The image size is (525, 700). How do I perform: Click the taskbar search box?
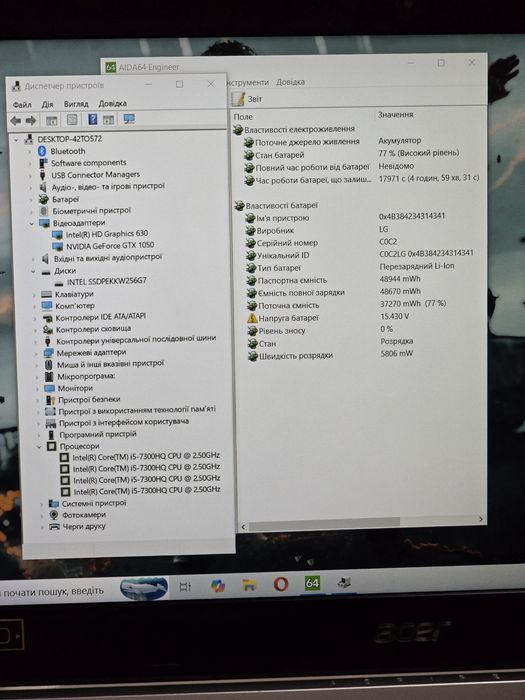[x=58, y=592]
